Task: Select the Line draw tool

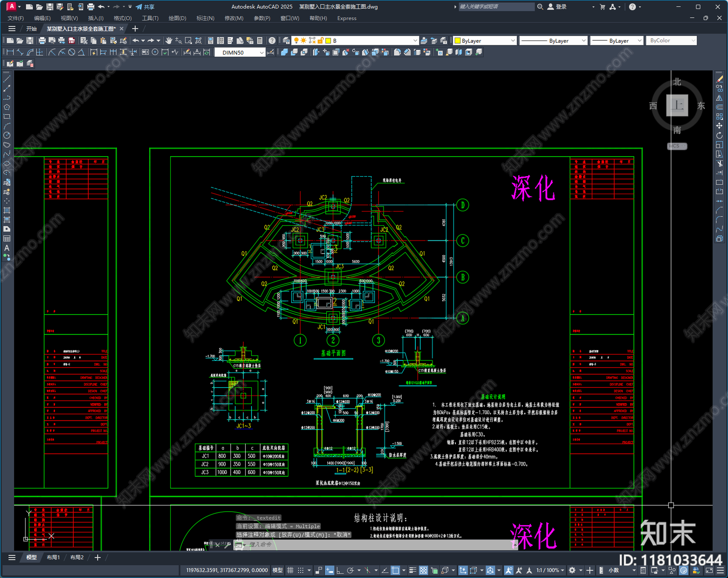Action: (x=7, y=79)
